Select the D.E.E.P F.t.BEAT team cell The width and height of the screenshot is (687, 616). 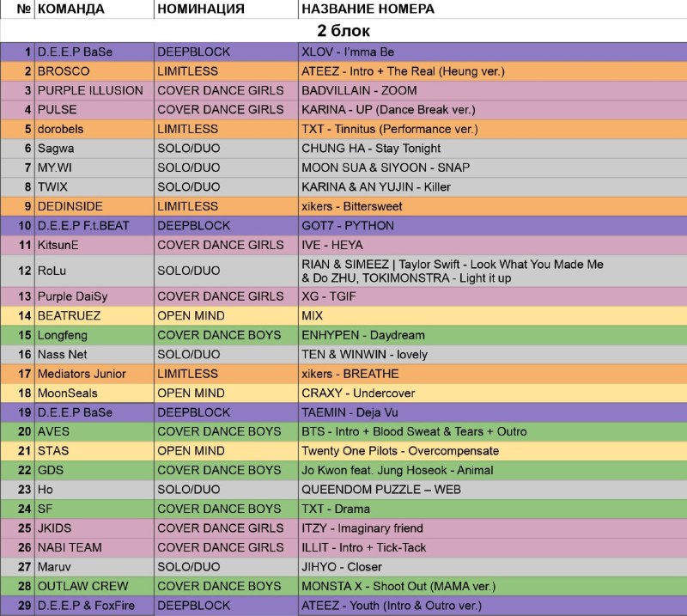click(94, 225)
